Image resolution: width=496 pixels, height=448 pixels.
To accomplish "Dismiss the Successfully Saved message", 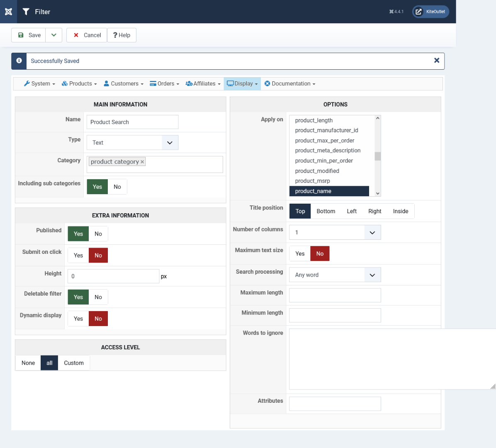I will pyautogui.click(x=437, y=61).
